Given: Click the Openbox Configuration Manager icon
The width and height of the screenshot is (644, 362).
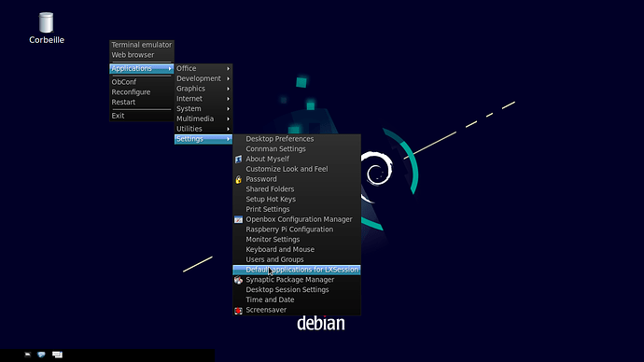Looking at the screenshot, I should pos(238,219).
